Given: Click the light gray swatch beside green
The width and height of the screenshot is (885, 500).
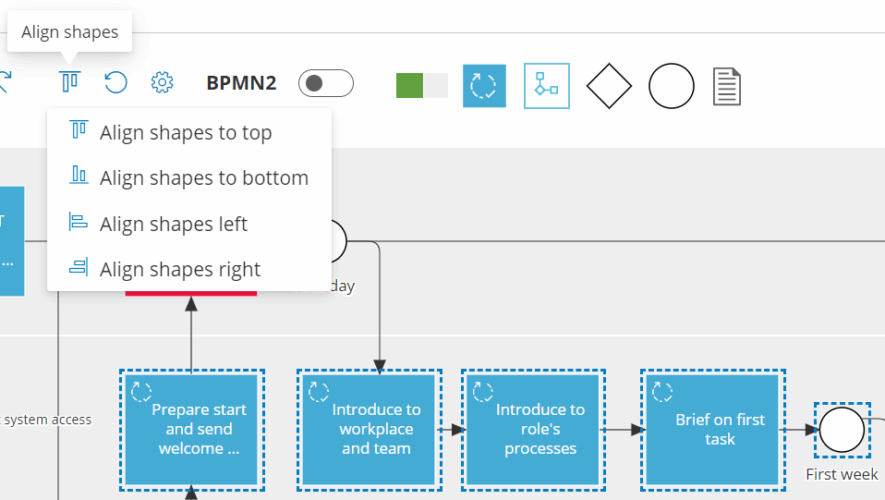Looking at the screenshot, I should (436, 85).
